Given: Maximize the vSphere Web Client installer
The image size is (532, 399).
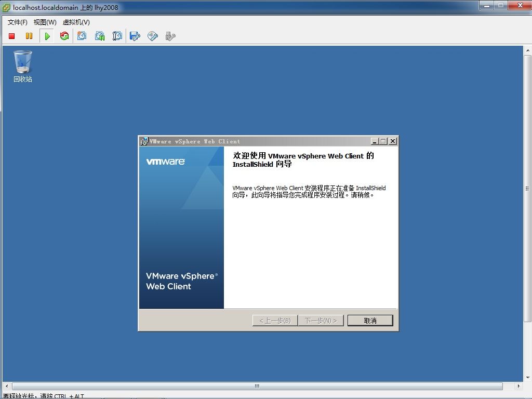Looking at the screenshot, I should [383, 141].
